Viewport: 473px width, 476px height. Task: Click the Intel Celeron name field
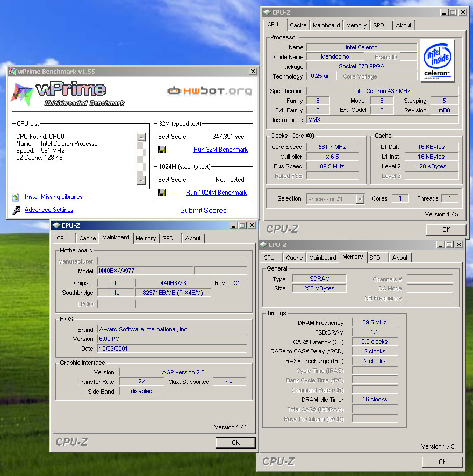coord(362,47)
